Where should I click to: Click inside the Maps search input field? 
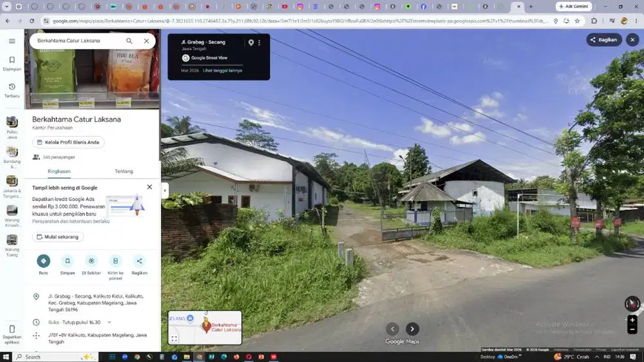[78, 41]
